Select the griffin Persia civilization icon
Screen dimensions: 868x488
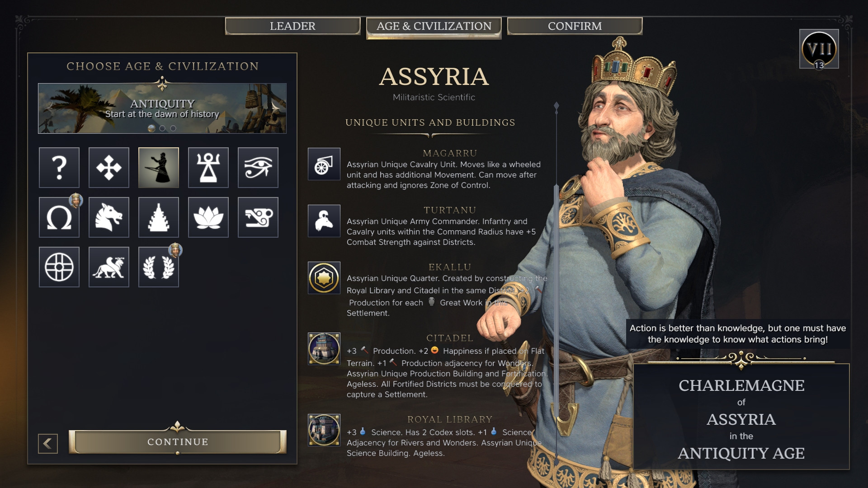tap(109, 267)
